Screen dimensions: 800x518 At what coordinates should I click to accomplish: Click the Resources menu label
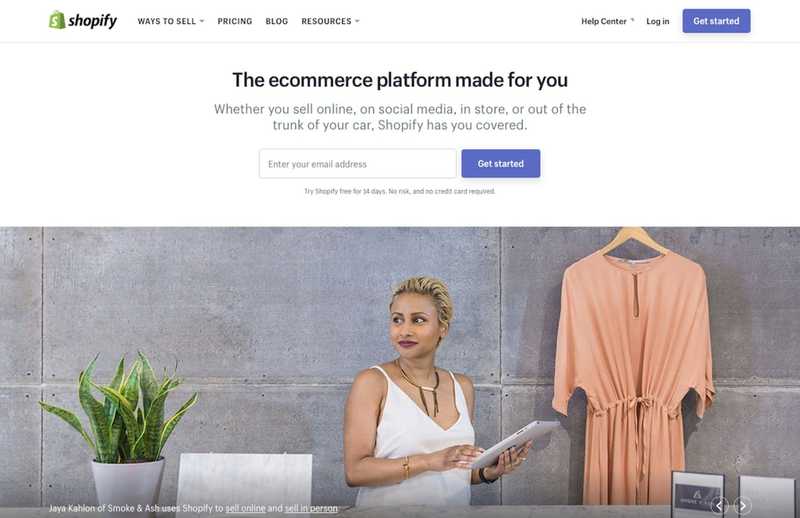[326, 21]
